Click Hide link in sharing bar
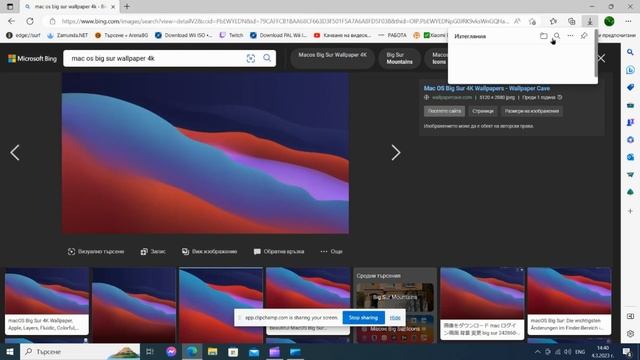 (x=395, y=318)
